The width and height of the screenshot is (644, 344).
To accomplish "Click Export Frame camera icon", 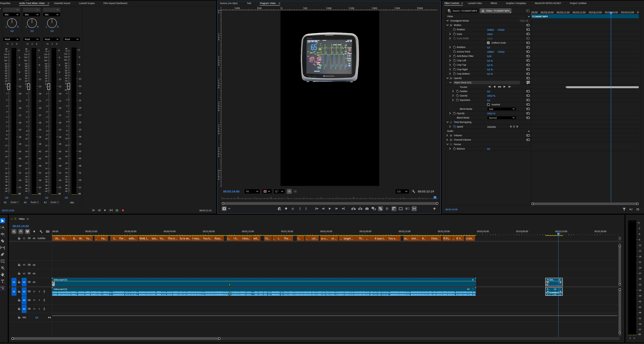I will click(x=367, y=209).
